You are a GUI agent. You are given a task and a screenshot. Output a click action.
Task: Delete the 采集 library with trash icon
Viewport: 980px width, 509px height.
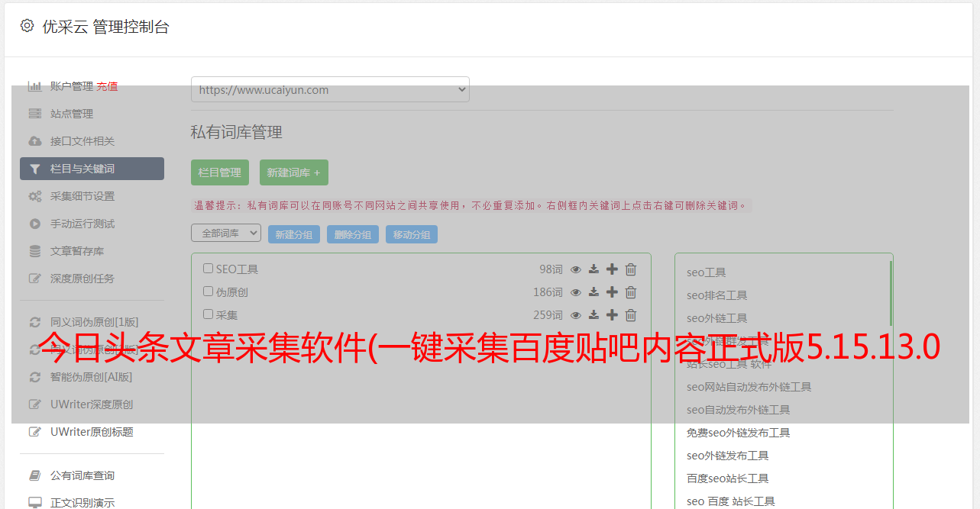tap(631, 315)
